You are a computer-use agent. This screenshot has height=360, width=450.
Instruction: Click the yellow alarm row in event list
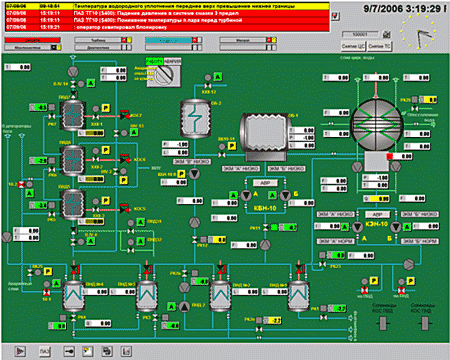(167, 6)
